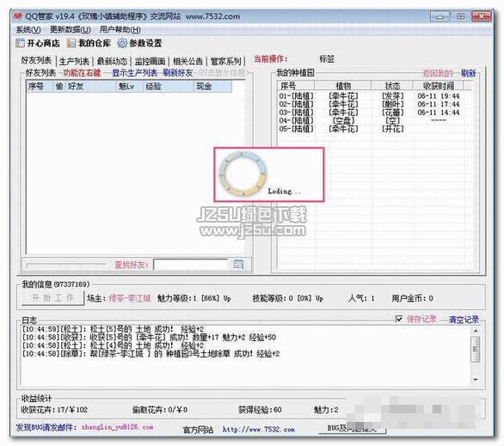Image resolution: width=504 pixels, height=446 pixels.
Task: Switch to the 管家系列 tab
Action: [x=225, y=61]
